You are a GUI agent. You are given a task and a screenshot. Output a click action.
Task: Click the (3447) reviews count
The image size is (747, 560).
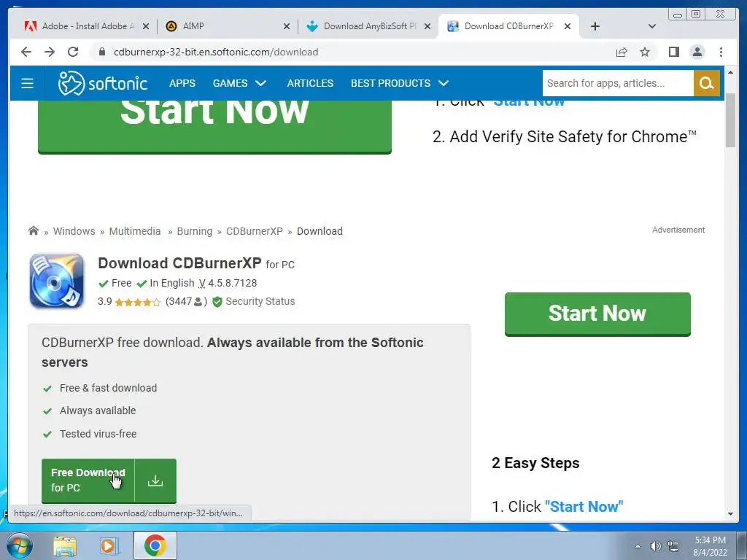186,301
